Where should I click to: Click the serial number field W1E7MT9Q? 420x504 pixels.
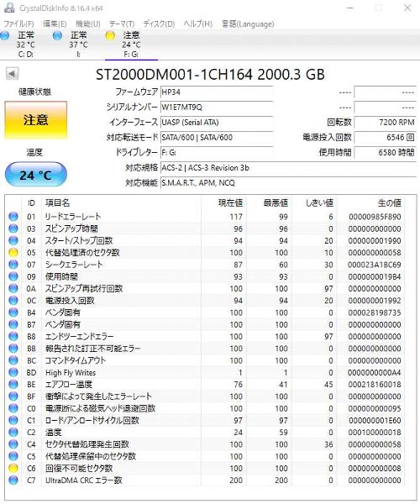click(217, 107)
